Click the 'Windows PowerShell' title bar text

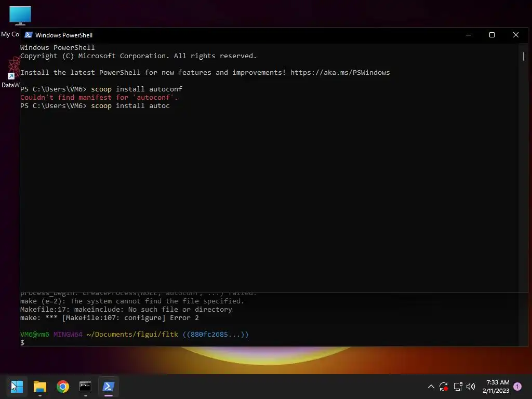(64, 35)
